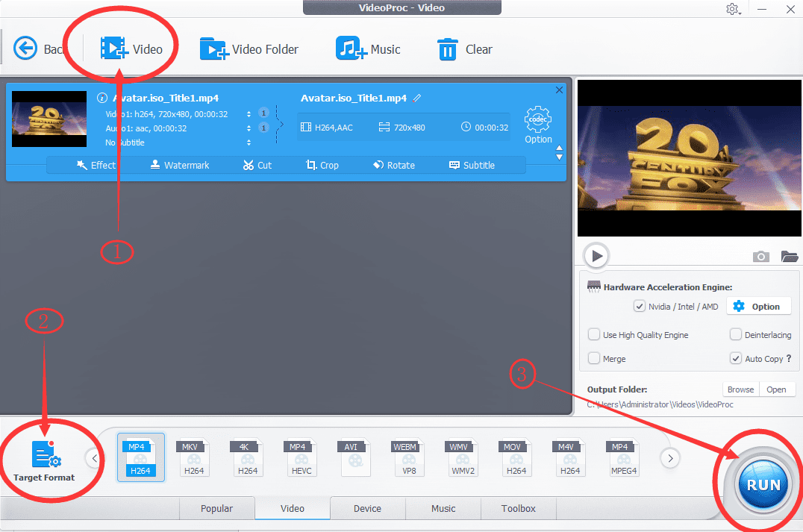Enable Deinterlacing checkbox

click(x=735, y=335)
